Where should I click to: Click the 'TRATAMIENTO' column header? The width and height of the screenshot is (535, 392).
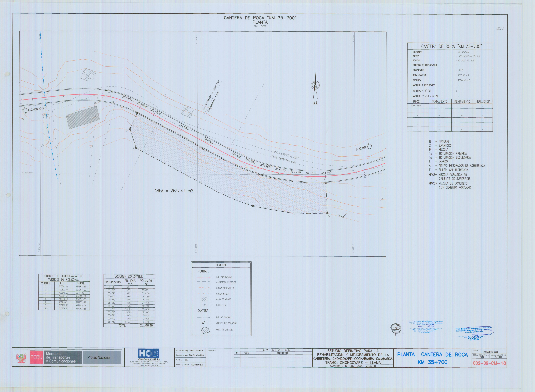point(439,101)
